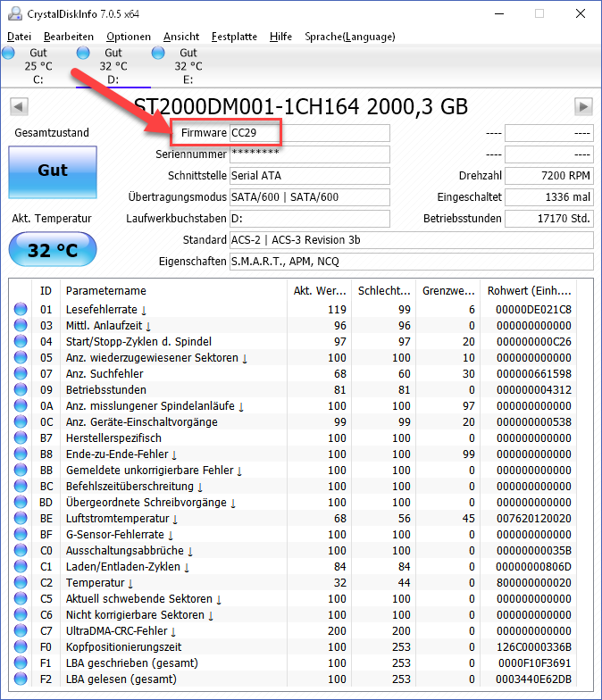This screenshot has width=602, height=700.
Task: Click status orb of Herstellerspezifisch row
Action: (21, 437)
